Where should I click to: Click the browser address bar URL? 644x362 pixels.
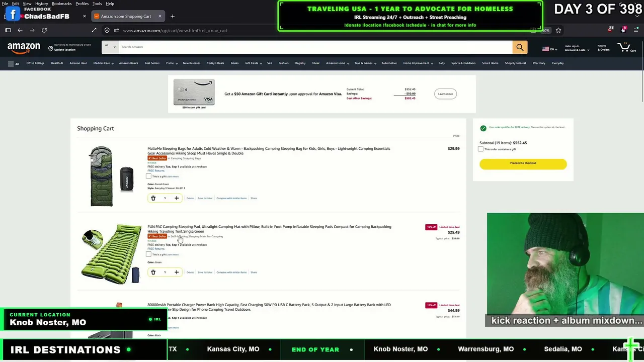tap(175, 31)
